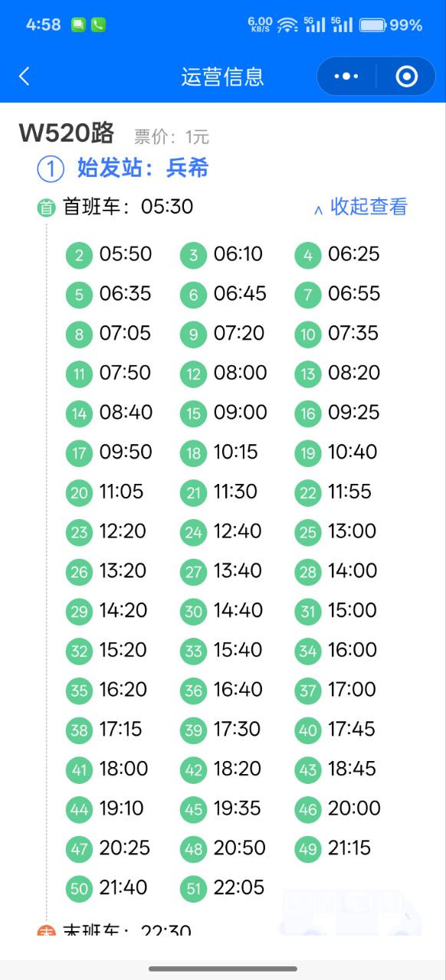Open the mini-program more options menu
This screenshot has height=980, width=446.
pyautogui.click(x=346, y=77)
